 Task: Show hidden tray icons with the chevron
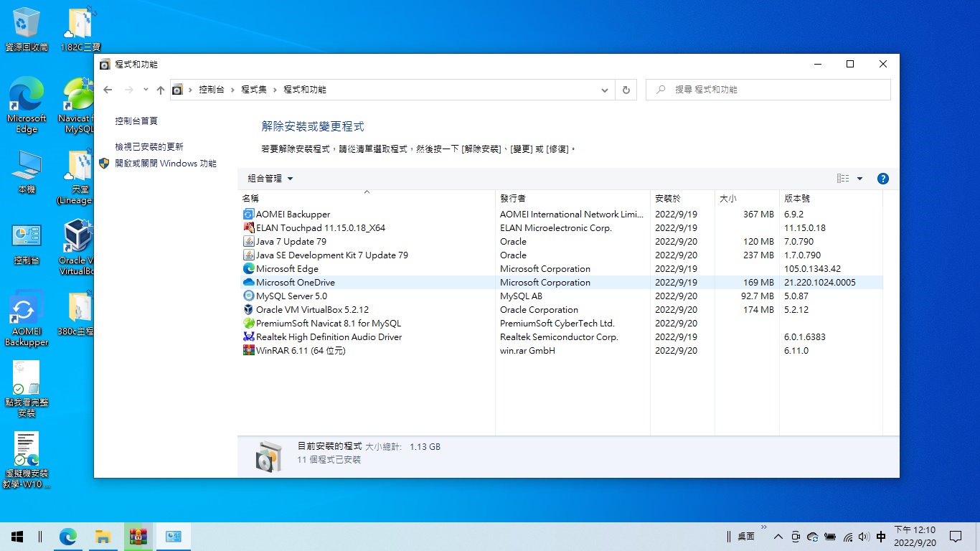coord(778,537)
